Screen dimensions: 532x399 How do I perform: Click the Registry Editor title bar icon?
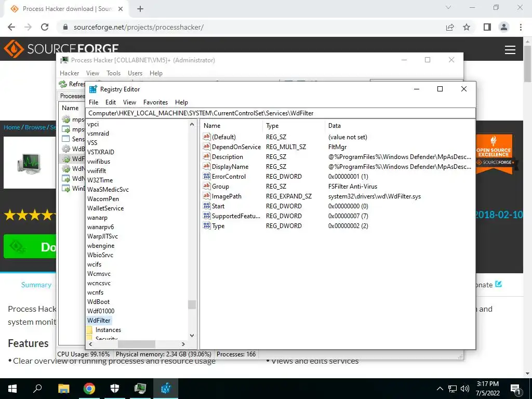click(x=93, y=89)
